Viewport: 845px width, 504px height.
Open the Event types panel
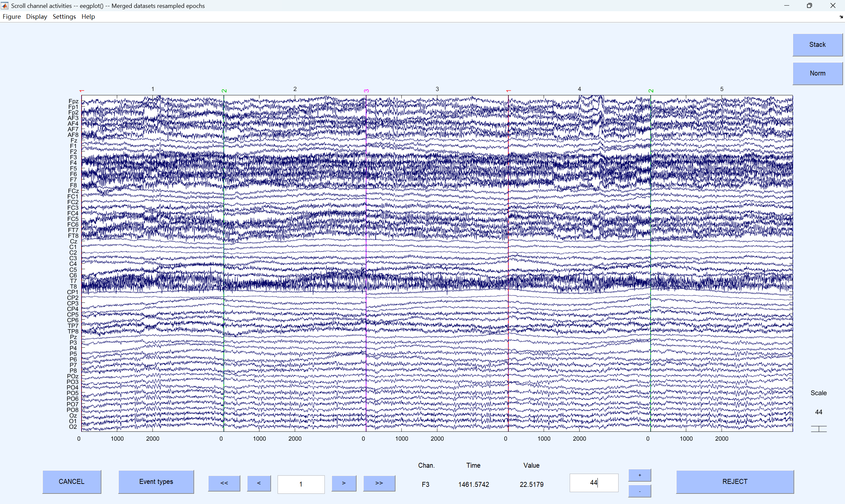tap(156, 482)
